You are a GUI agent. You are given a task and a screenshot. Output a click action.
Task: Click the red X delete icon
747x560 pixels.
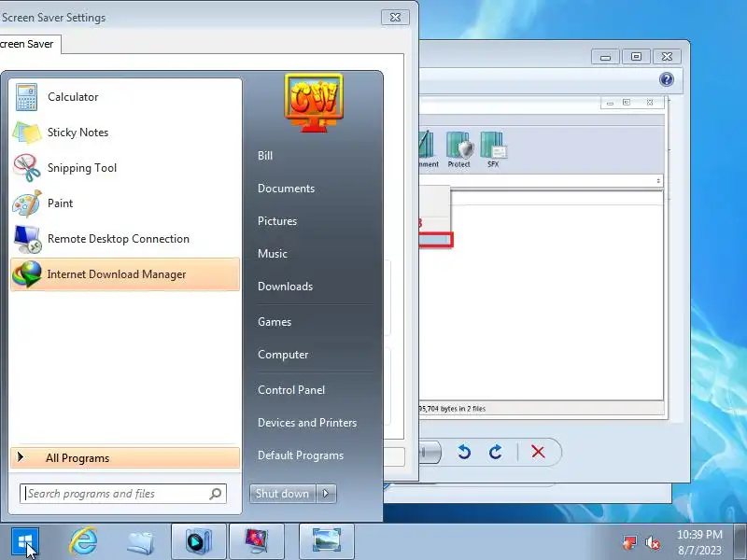[x=539, y=452]
